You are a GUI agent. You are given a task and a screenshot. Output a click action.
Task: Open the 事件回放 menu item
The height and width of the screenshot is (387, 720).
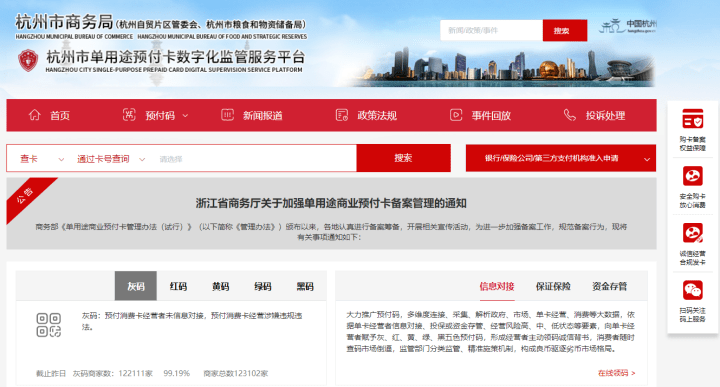(491, 116)
